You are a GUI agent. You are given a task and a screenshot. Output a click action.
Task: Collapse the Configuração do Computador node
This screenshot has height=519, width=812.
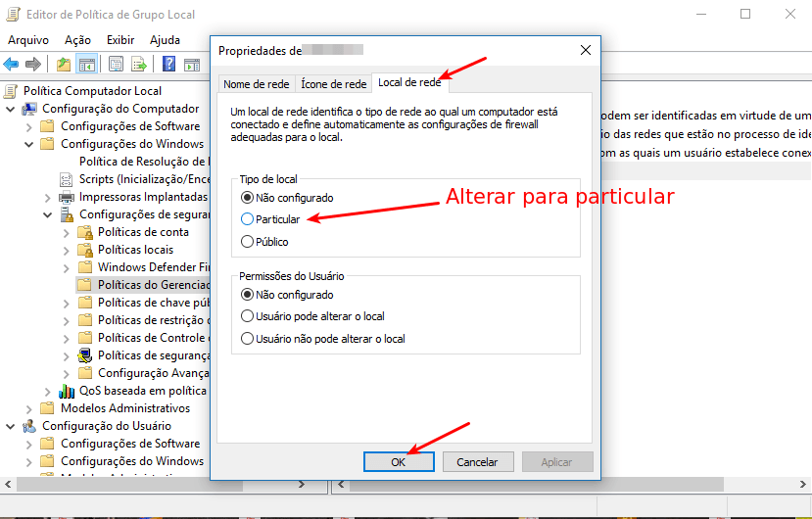11,109
